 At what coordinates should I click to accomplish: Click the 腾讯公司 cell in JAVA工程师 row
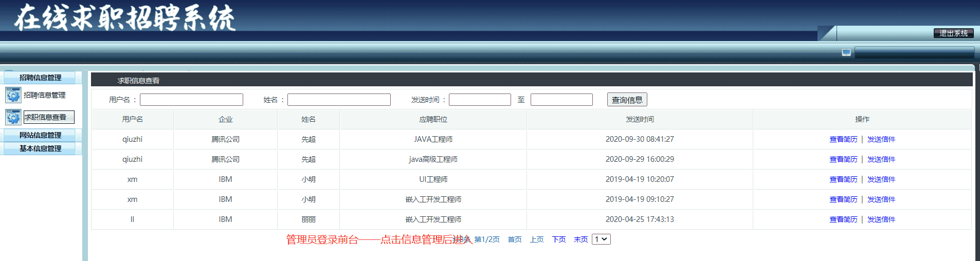(x=225, y=139)
